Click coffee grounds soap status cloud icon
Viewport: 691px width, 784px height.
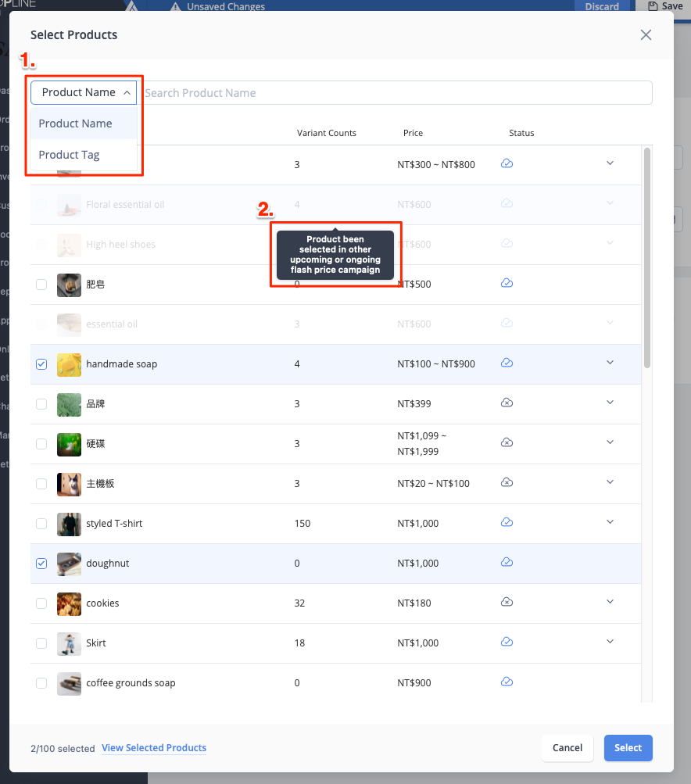(507, 682)
